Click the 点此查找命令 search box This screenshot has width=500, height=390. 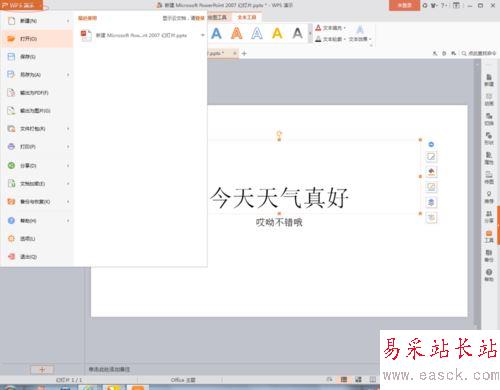tap(479, 53)
